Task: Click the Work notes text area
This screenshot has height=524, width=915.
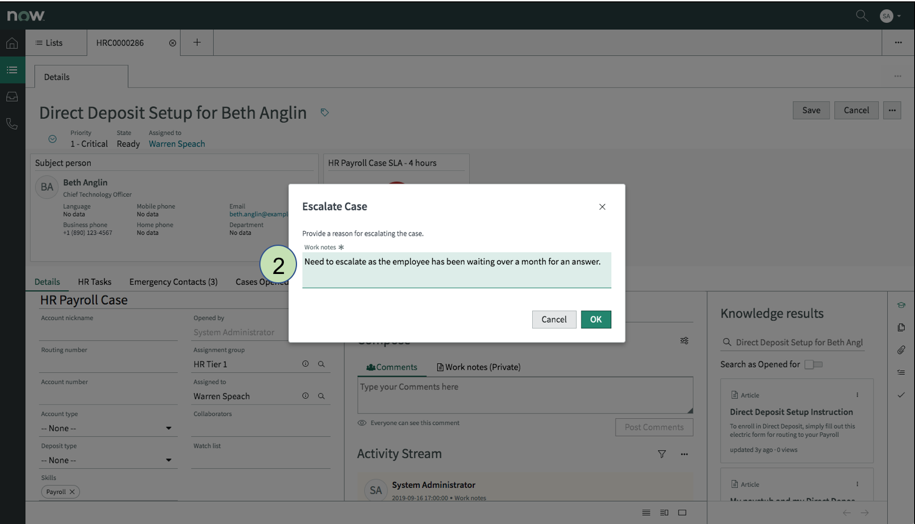Action: pos(456,270)
